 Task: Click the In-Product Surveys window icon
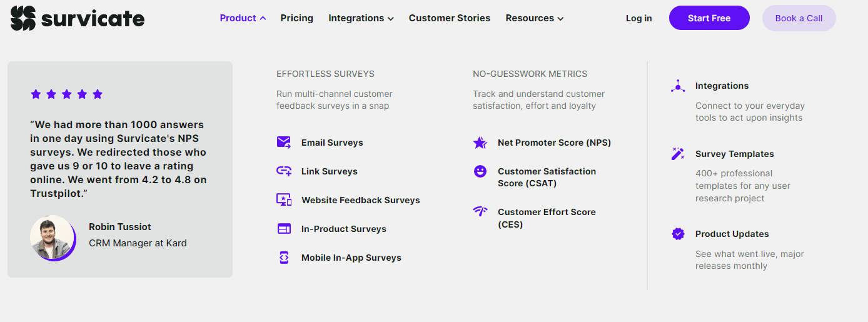[x=284, y=229]
